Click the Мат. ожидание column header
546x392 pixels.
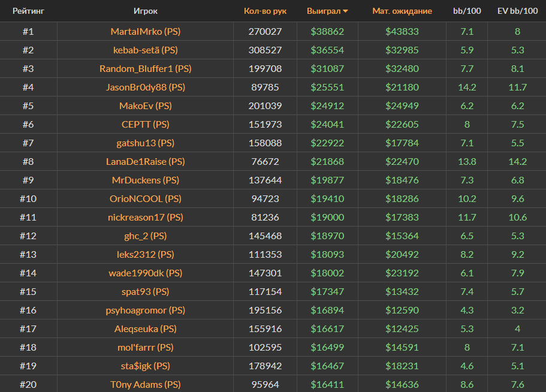tap(402, 11)
